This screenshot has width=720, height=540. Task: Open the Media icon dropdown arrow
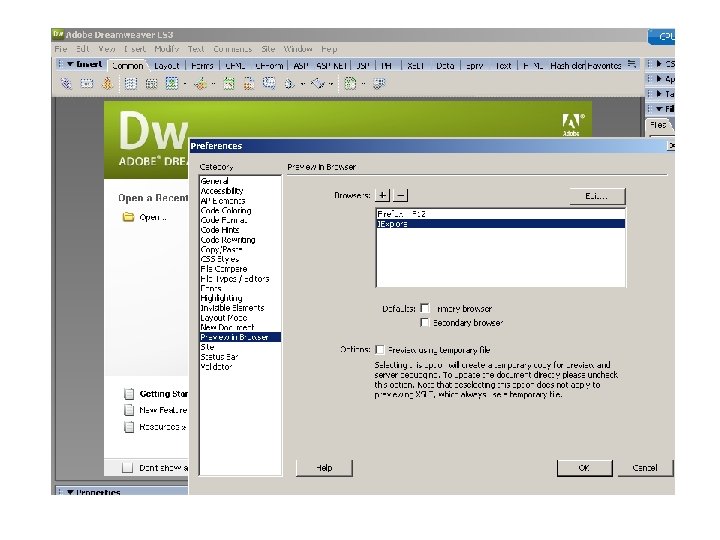pos(214,84)
